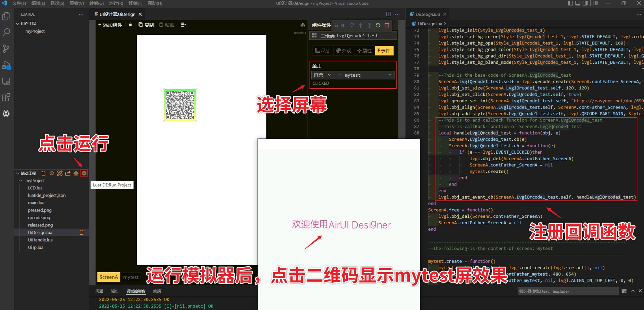Collapse the myProject folder in active project
This screenshot has height=310, width=644.
point(21,181)
